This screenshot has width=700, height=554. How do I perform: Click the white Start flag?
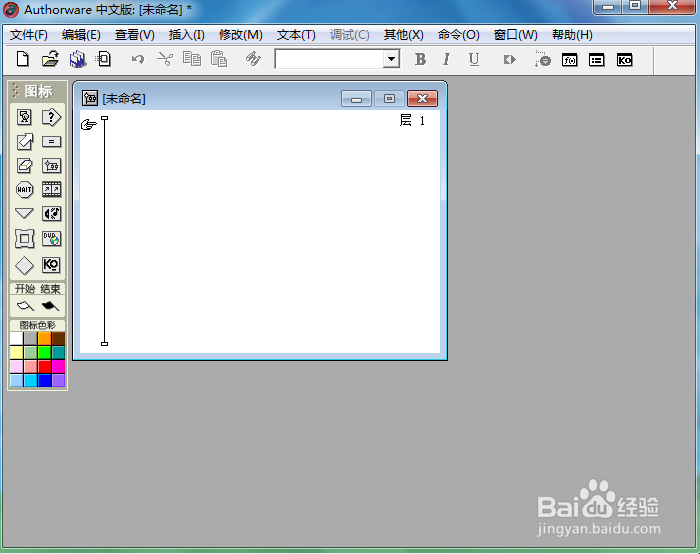coord(25,306)
